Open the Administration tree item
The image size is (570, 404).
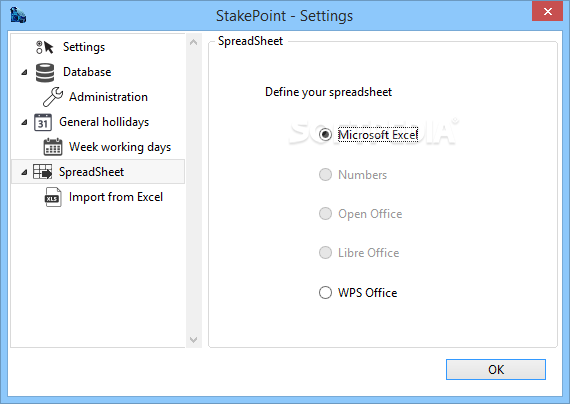[108, 97]
